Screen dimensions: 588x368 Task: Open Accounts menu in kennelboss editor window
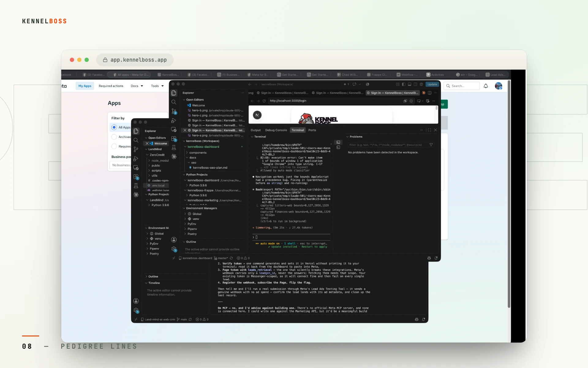(x=174, y=240)
